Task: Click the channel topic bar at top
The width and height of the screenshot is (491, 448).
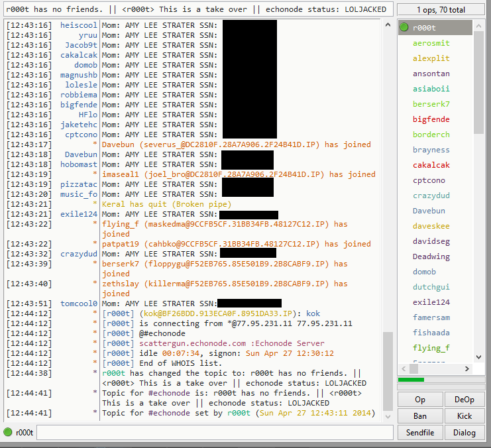Action: (197, 10)
